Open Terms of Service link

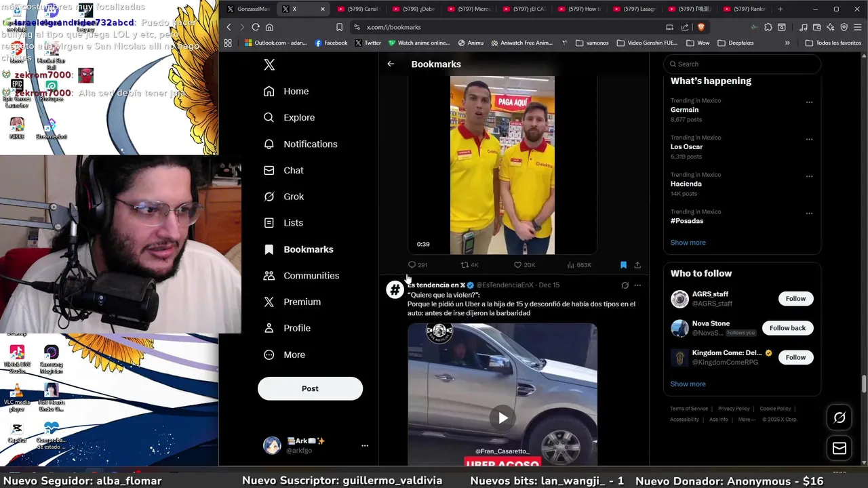tap(689, 409)
